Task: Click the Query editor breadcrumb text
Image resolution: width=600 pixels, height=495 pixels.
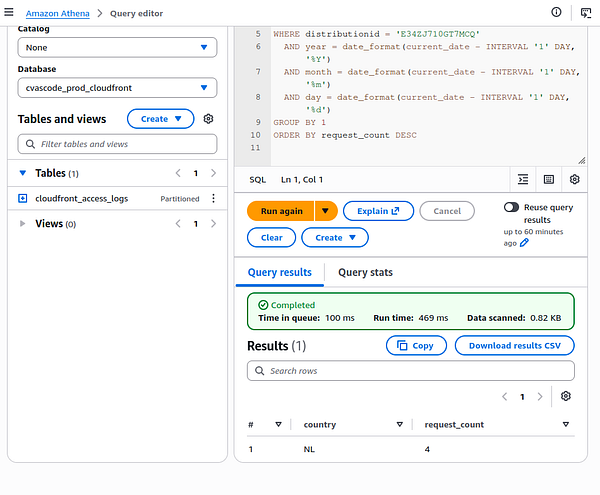Action: click(136, 13)
